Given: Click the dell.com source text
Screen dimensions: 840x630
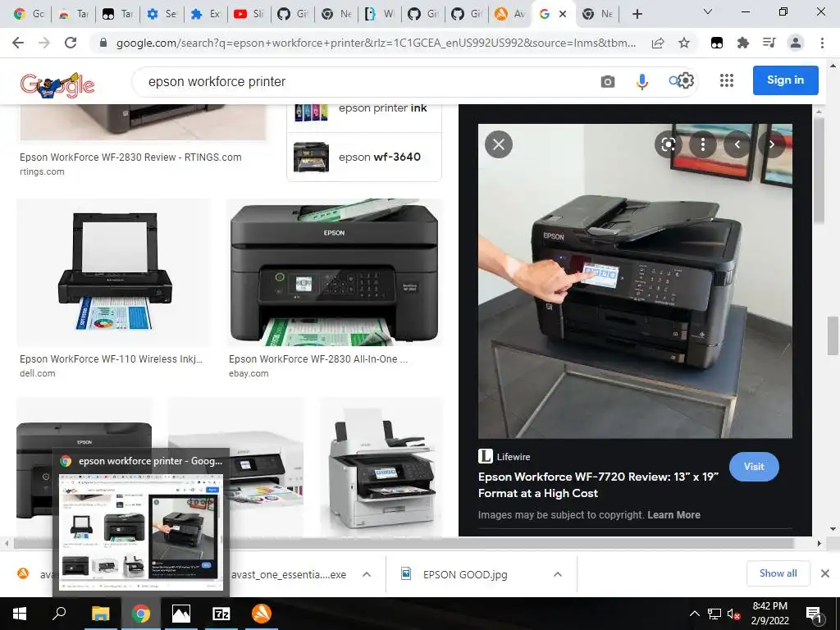Looking at the screenshot, I should (38, 373).
